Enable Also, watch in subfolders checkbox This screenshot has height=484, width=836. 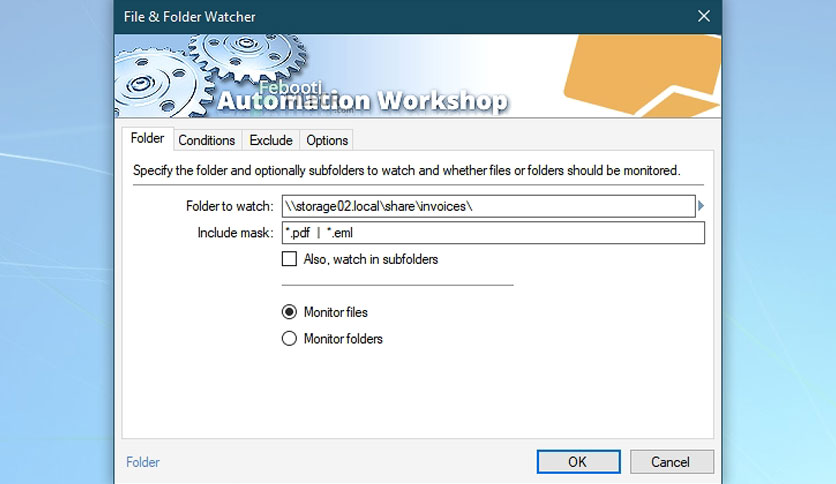tap(289, 259)
